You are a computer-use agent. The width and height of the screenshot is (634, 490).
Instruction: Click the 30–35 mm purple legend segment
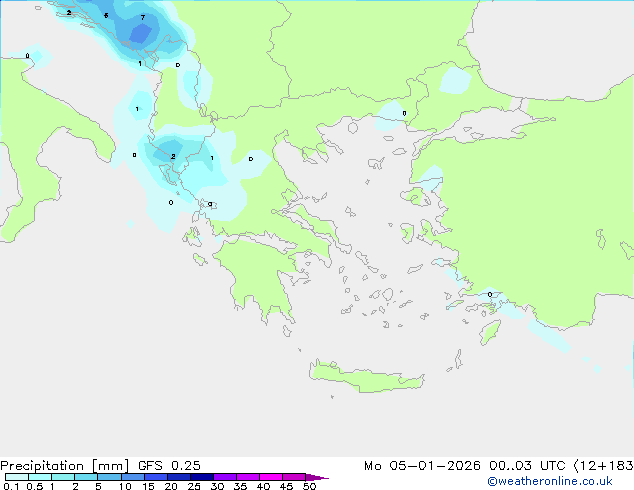pos(224,477)
